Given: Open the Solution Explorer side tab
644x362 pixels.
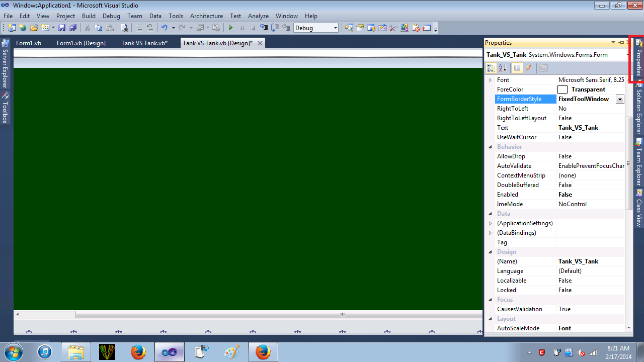Looking at the screenshot, I should tap(639, 107).
